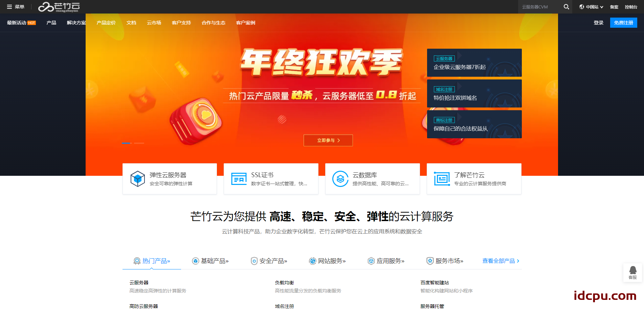The image size is (644, 310).
Task: Click the 立即参与 banner button
Action: point(328,140)
